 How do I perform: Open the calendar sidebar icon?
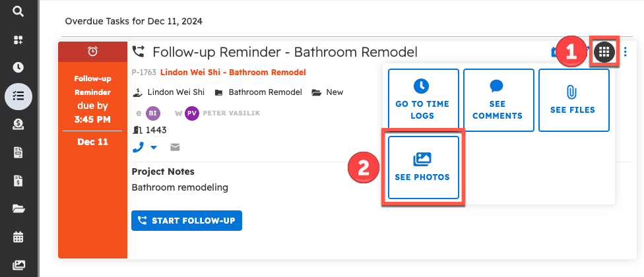pyautogui.click(x=18, y=237)
